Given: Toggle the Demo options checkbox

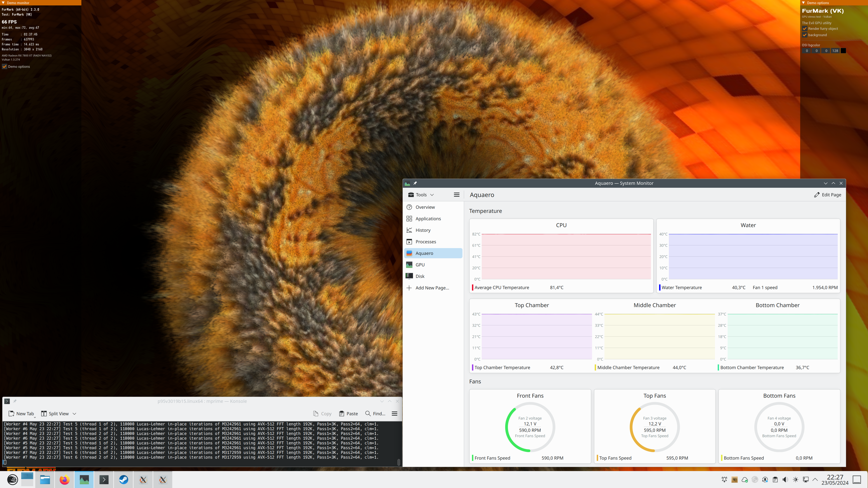Looking at the screenshot, I should tap(5, 67).
